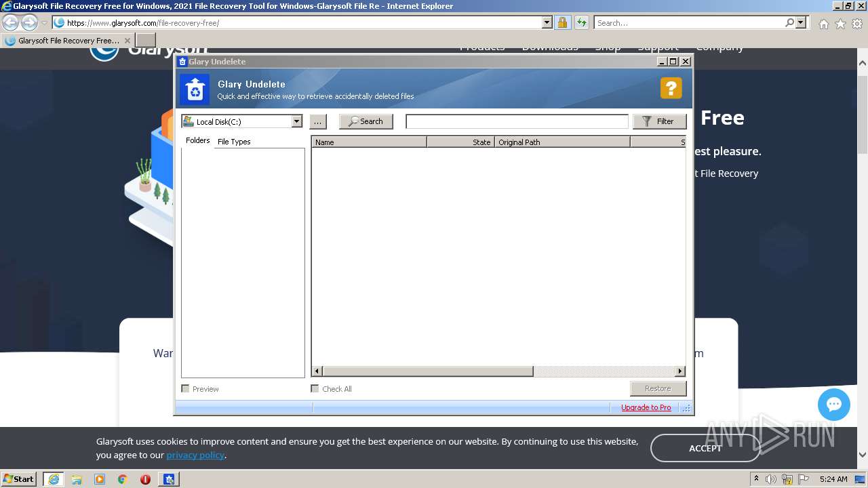
Task: Accept cookies with the ACCEPT button
Action: (705, 448)
